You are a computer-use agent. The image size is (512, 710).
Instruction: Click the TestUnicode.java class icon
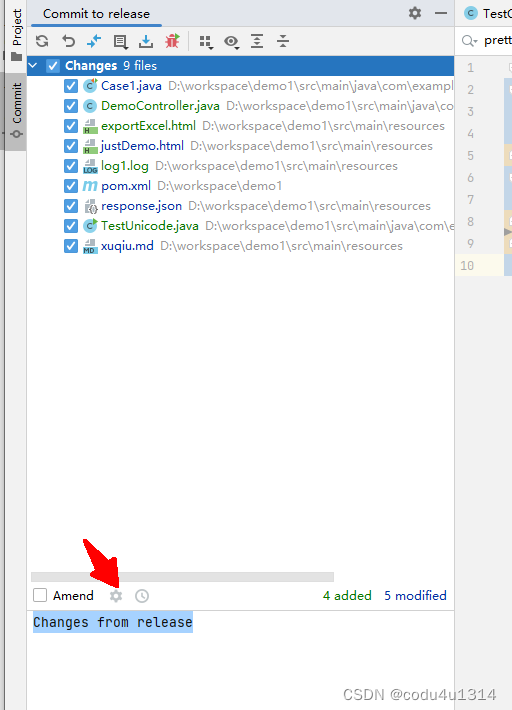(90, 225)
